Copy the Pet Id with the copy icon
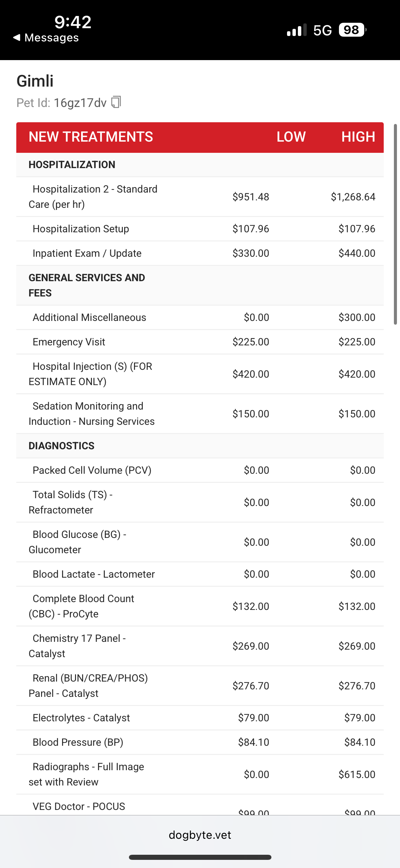Viewport: 400px width, 868px height. point(116,102)
